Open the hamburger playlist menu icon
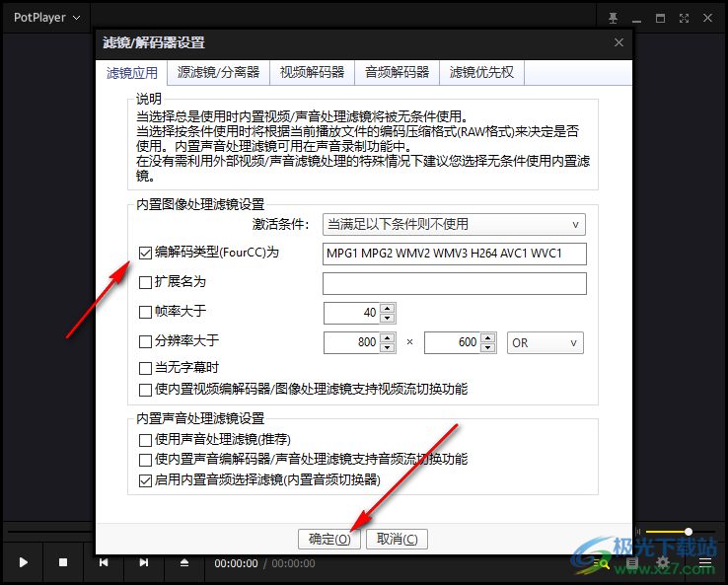This screenshot has height=585, width=728. (705, 563)
